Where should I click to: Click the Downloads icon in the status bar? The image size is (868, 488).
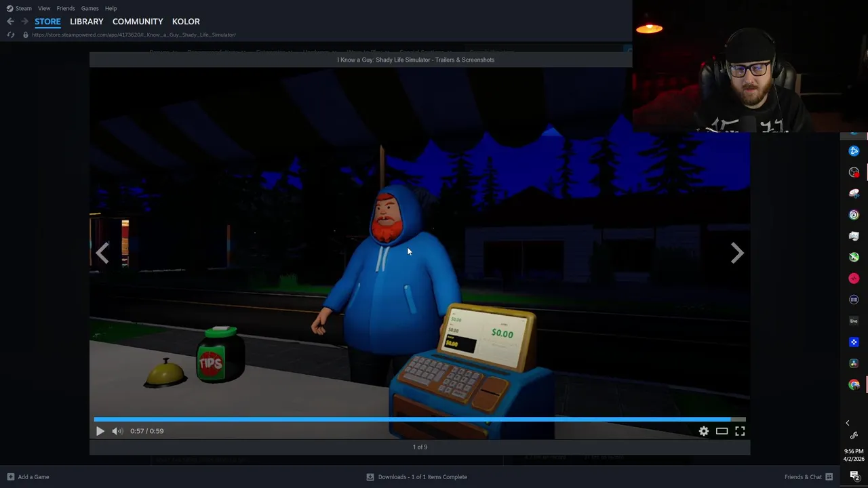click(370, 477)
